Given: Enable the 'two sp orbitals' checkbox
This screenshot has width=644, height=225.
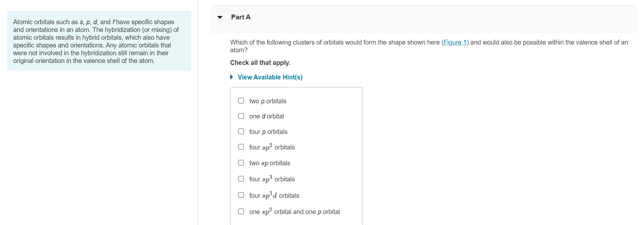Looking at the screenshot, I should coord(241,163).
